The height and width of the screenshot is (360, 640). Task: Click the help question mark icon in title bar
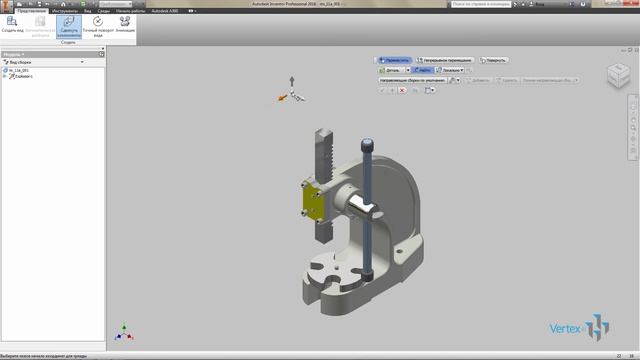point(583,4)
